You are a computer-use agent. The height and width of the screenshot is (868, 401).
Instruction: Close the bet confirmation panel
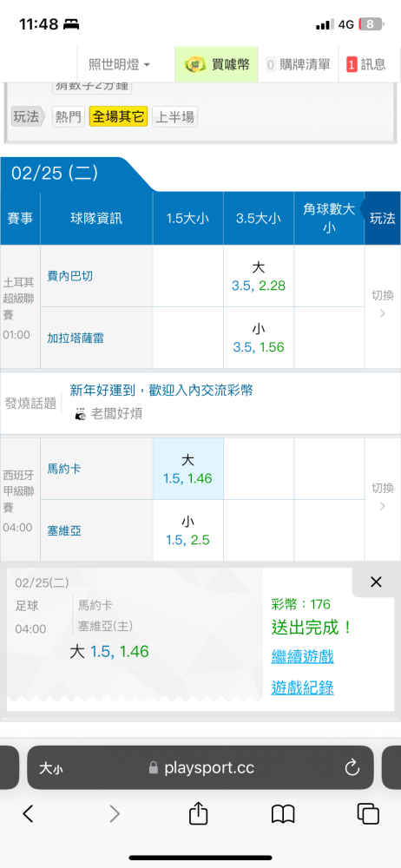(x=376, y=582)
